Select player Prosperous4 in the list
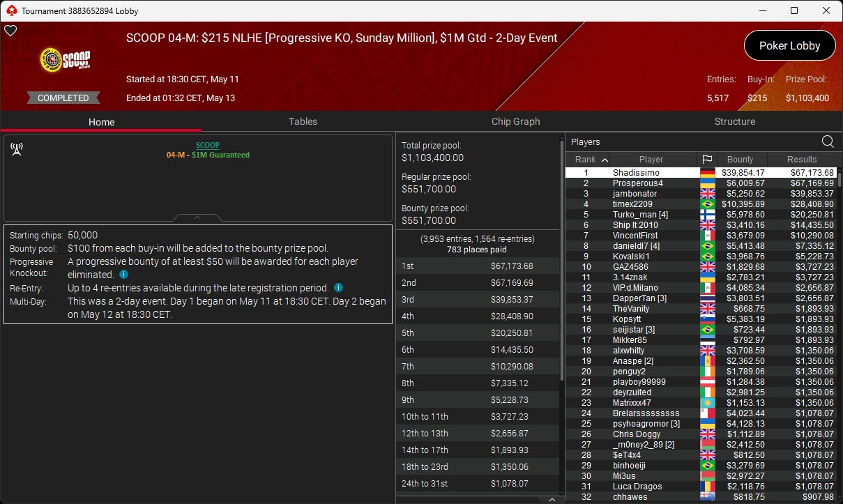 638,183
